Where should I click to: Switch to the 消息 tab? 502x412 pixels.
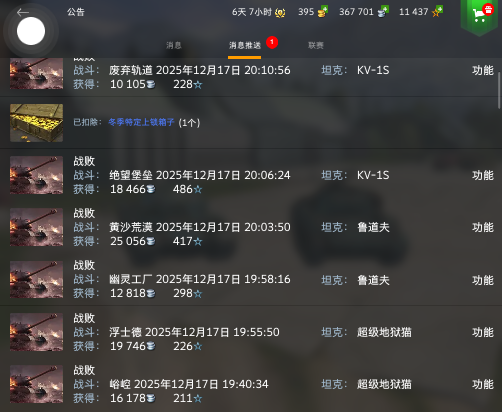(x=174, y=45)
